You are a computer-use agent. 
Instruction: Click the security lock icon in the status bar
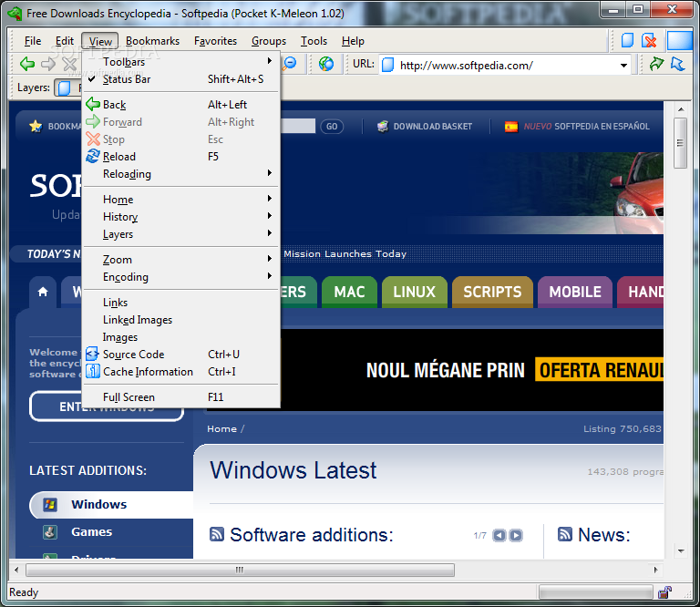pyautogui.click(x=664, y=592)
